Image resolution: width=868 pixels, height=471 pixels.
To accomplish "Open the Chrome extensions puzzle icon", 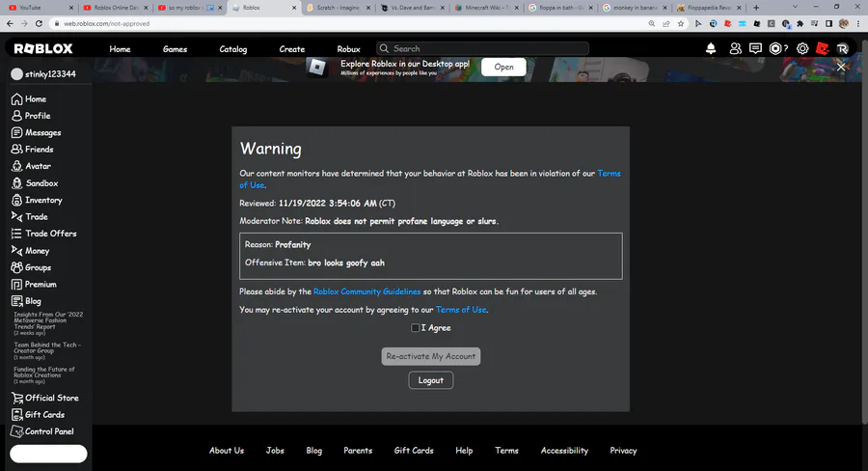I will [800, 24].
